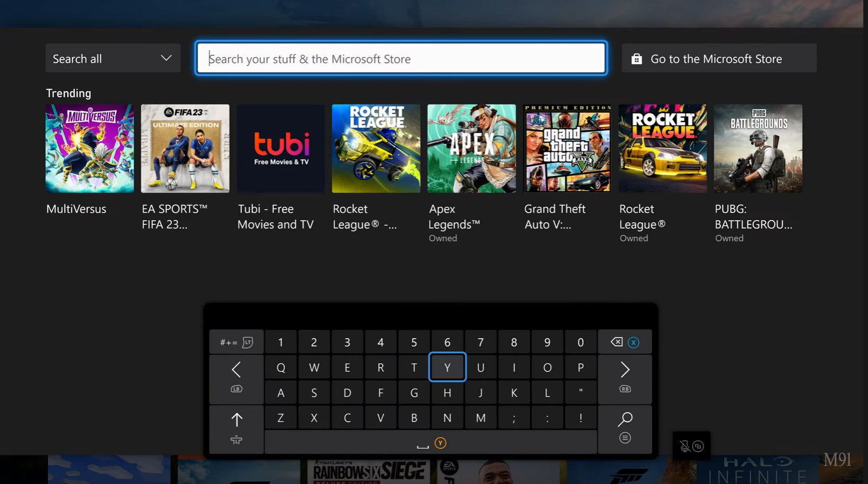This screenshot has height=484, width=868.
Task: Switch to symbols keyboard (#+=)
Action: coord(237,342)
